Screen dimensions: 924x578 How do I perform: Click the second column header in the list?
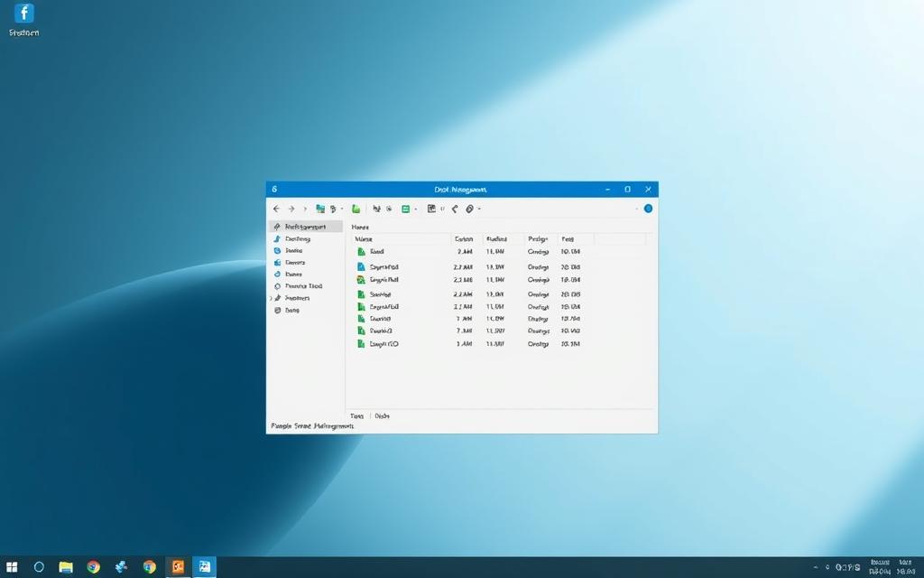pos(464,239)
